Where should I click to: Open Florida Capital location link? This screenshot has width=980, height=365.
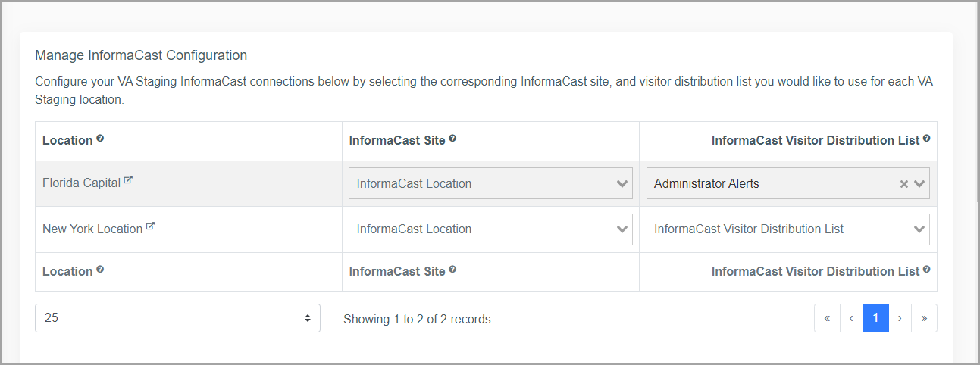pyautogui.click(x=82, y=183)
